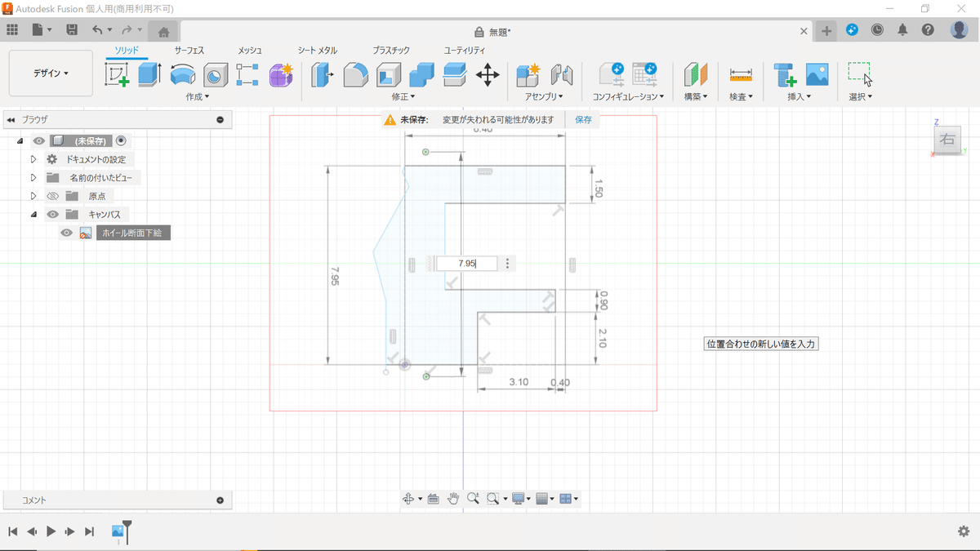Open the 選択 dropdown menu

tap(861, 96)
